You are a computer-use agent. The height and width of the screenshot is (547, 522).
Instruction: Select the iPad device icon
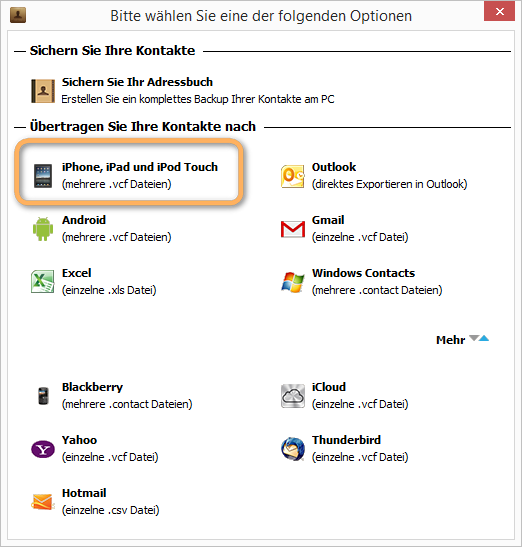click(43, 176)
